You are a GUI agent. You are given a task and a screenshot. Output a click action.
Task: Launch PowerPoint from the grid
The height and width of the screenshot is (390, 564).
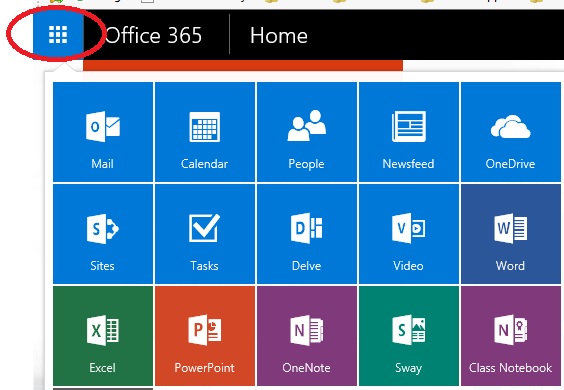205,336
